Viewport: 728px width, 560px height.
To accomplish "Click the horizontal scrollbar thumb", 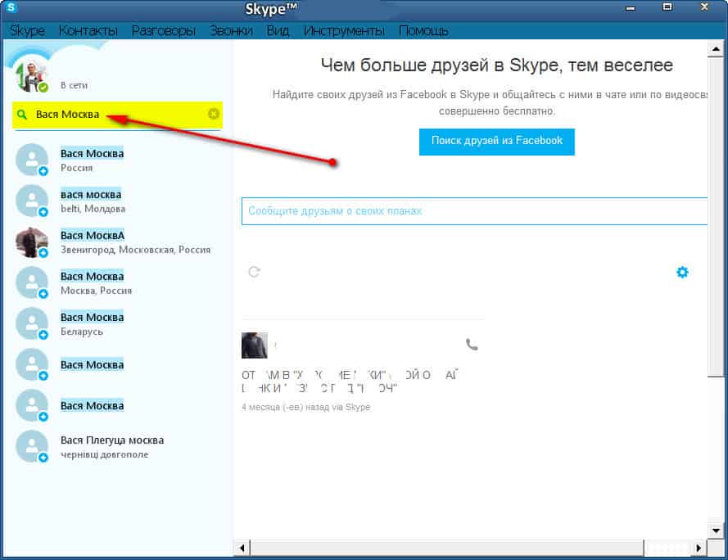I will coord(447,548).
